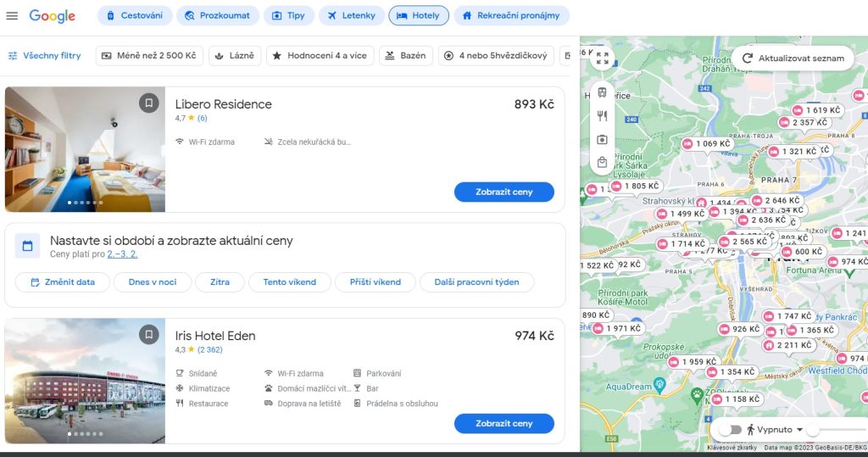868x457 pixels.
Task: Select the 2 636 Kč map price pin
Action: [x=763, y=220]
